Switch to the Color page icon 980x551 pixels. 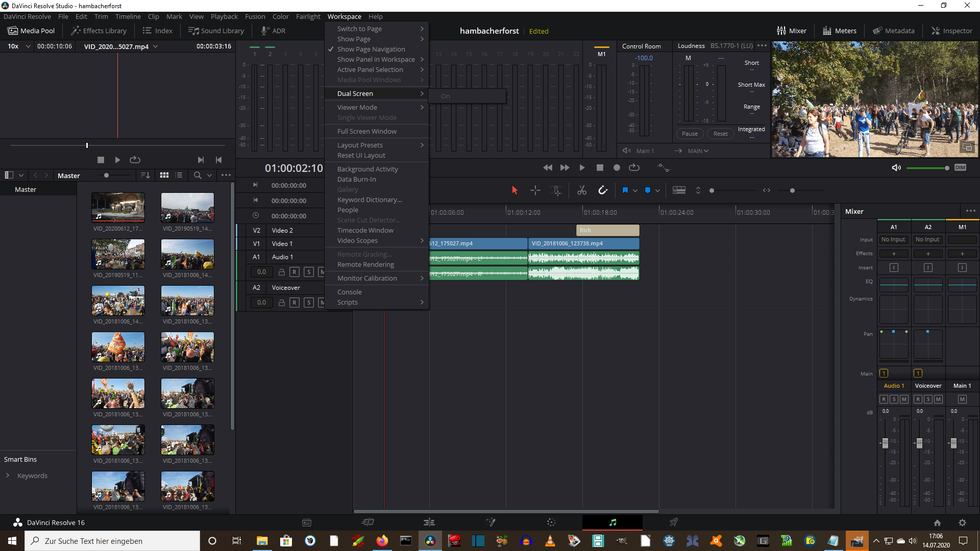tap(551, 522)
